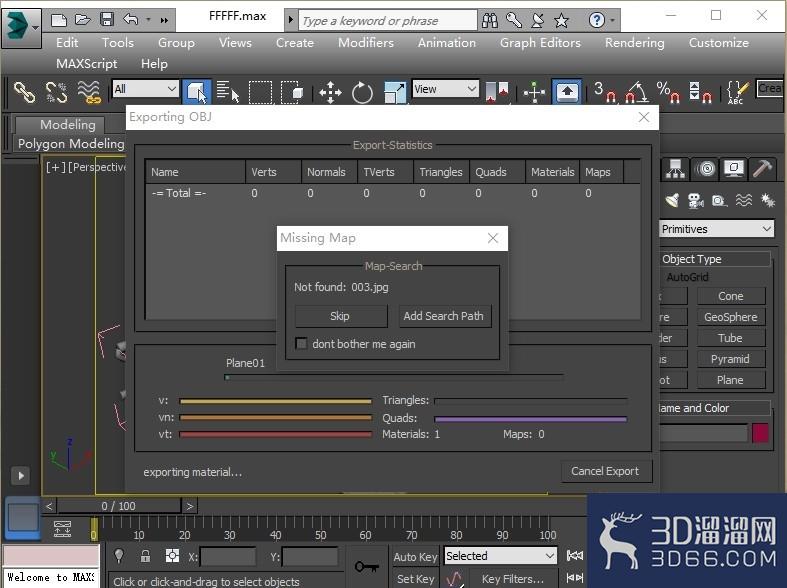Open the Utilities hammer panel tab
This screenshot has height=588, width=787.
(762, 169)
